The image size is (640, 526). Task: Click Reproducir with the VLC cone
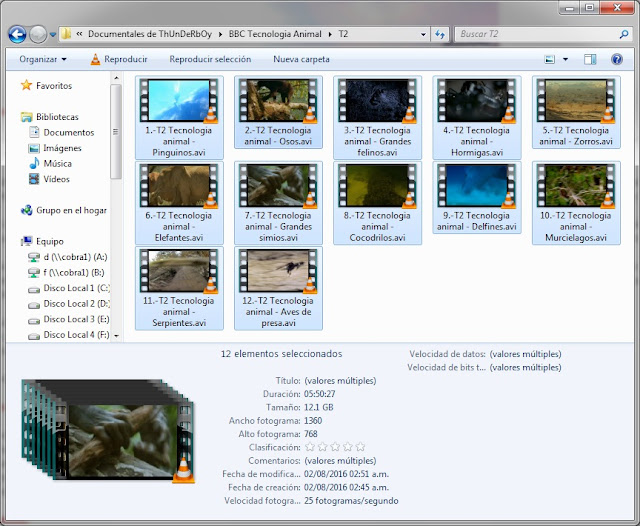(x=119, y=59)
